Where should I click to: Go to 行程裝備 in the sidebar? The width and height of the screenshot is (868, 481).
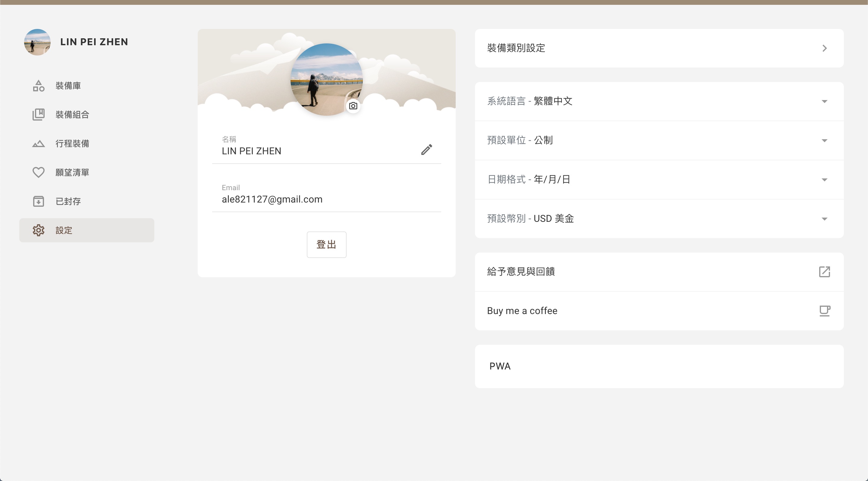tap(86, 143)
